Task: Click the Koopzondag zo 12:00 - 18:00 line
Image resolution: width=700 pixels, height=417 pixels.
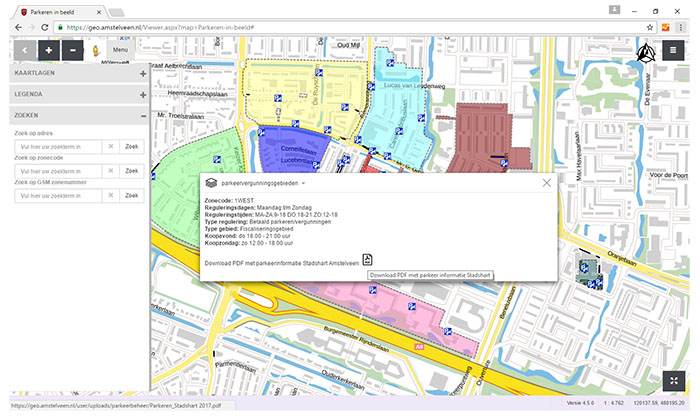Action: tap(249, 243)
